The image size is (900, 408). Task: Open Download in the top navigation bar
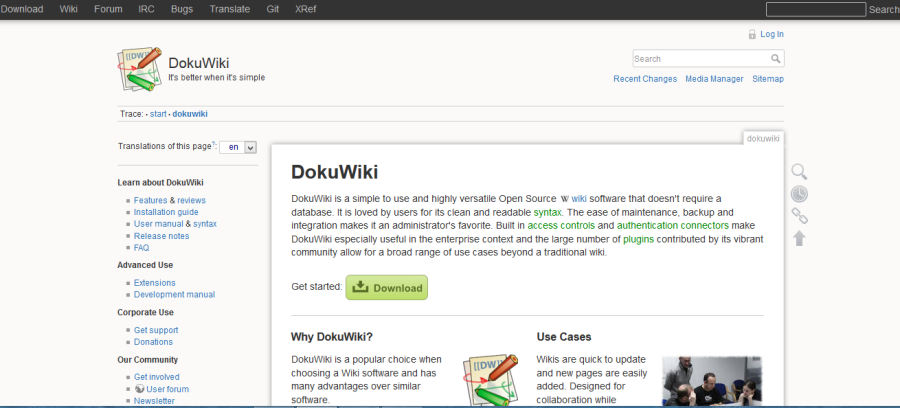[x=22, y=9]
